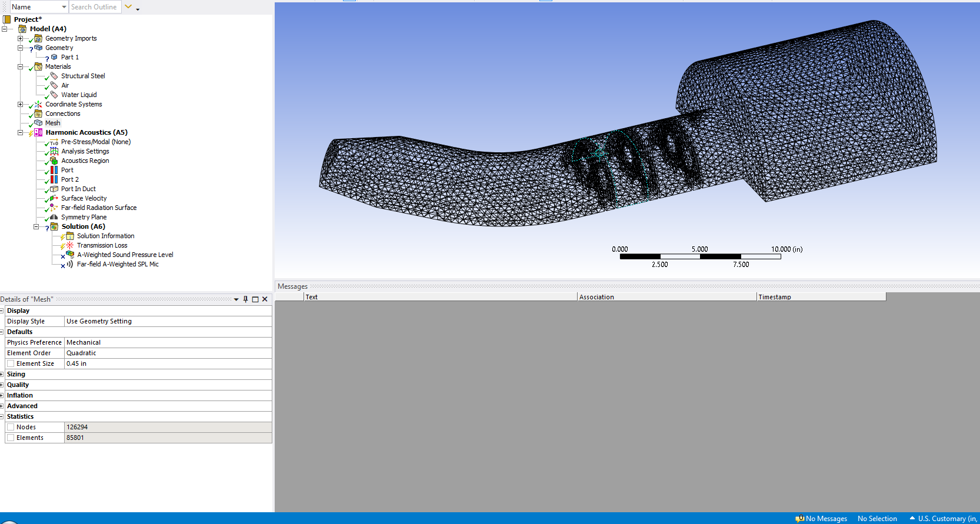Click the Coordinate Systems icon
The height and width of the screenshot is (524, 980).
click(38, 104)
